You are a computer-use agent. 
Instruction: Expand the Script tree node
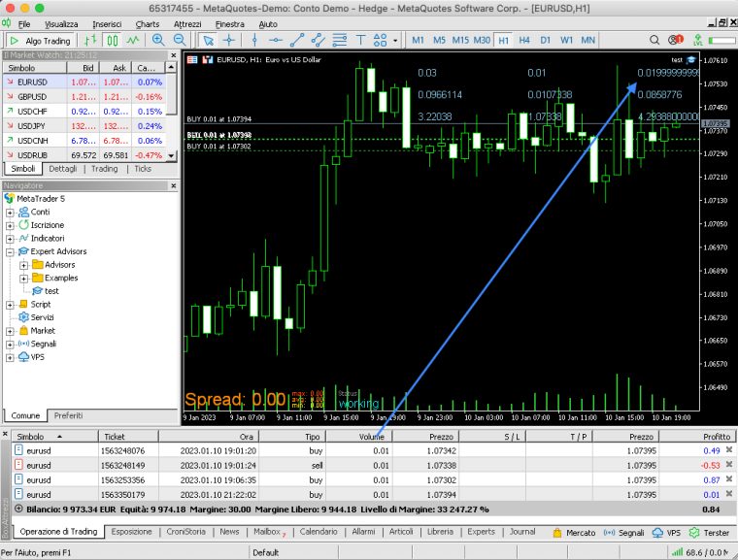[10, 305]
